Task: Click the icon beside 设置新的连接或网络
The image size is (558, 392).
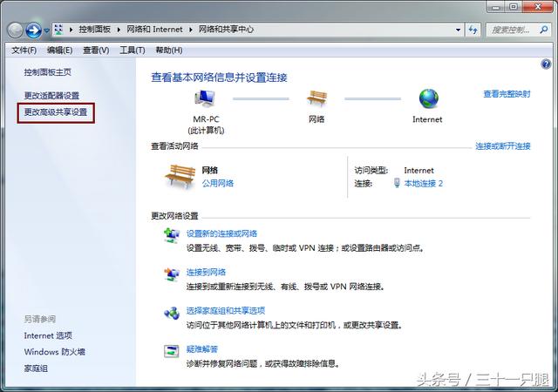Action: pyautogui.click(x=172, y=235)
